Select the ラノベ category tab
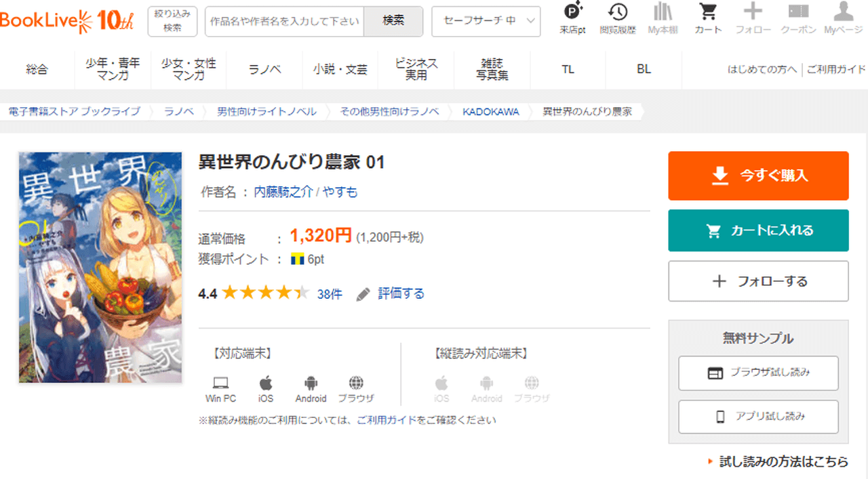 pyautogui.click(x=264, y=69)
